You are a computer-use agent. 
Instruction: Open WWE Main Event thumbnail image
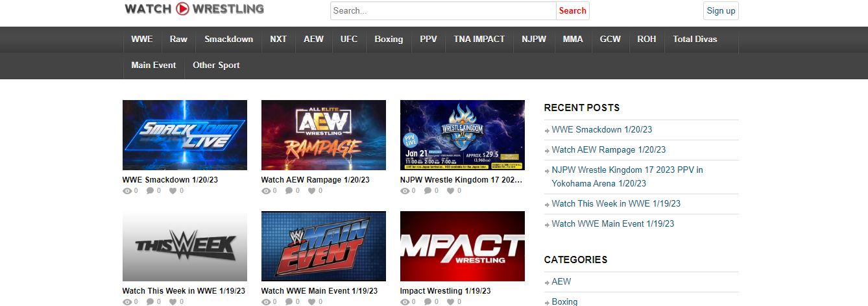(324, 246)
